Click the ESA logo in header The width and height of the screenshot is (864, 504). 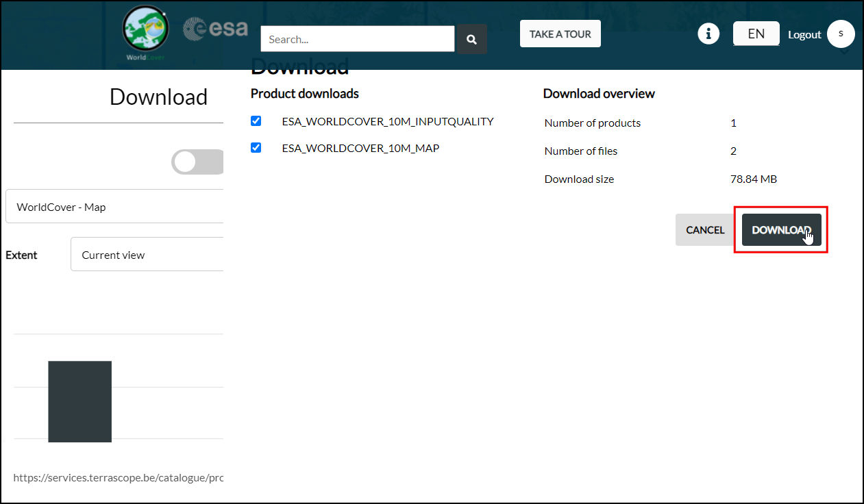(x=216, y=29)
